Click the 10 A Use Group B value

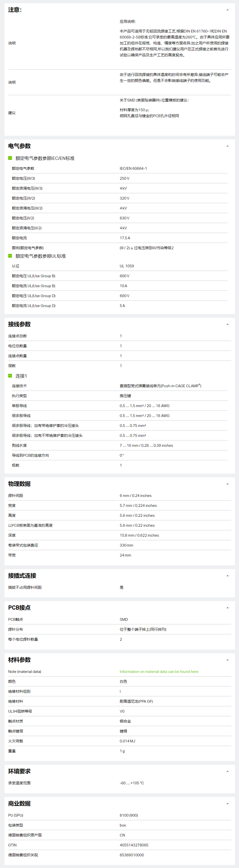click(x=123, y=286)
